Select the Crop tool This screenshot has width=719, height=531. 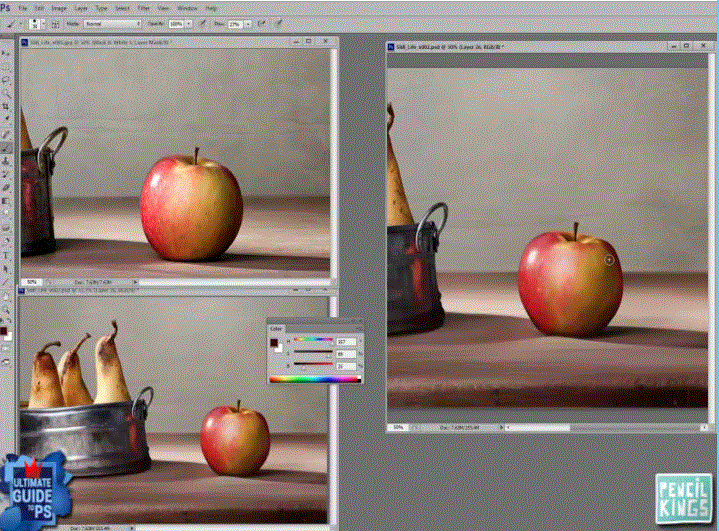pyautogui.click(x=6, y=105)
